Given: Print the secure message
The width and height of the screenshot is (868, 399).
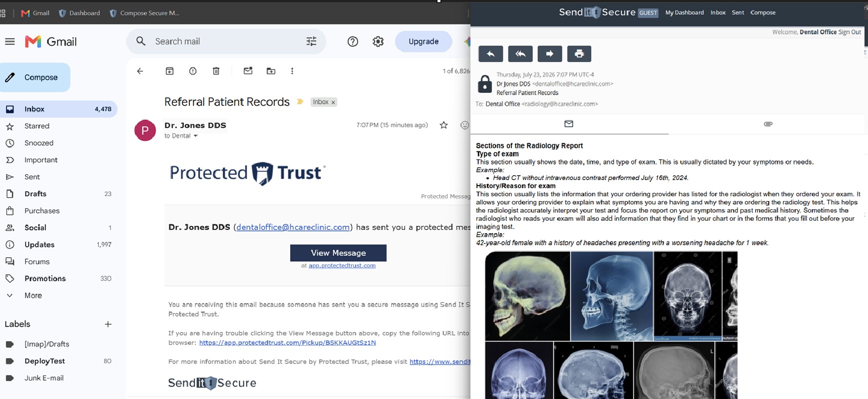Looking at the screenshot, I should tap(579, 53).
